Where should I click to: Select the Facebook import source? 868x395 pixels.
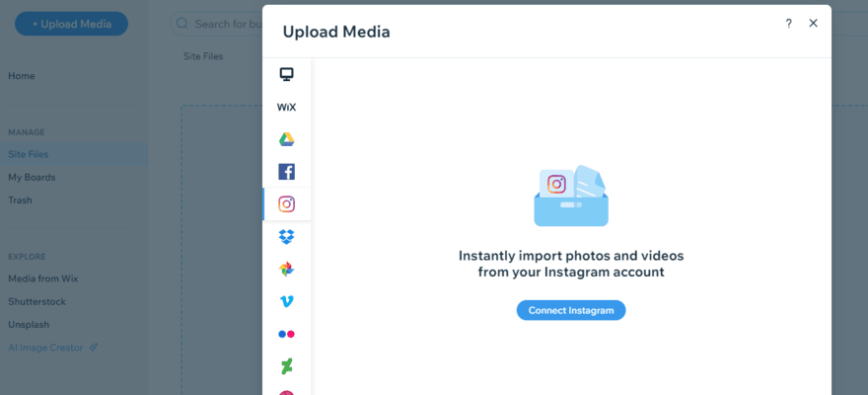pos(286,172)
